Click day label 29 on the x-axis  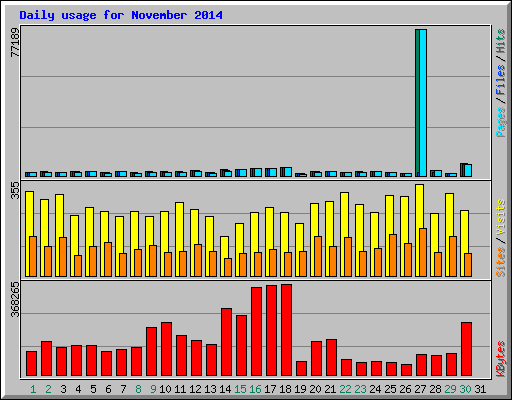click(x=450, y=389)
